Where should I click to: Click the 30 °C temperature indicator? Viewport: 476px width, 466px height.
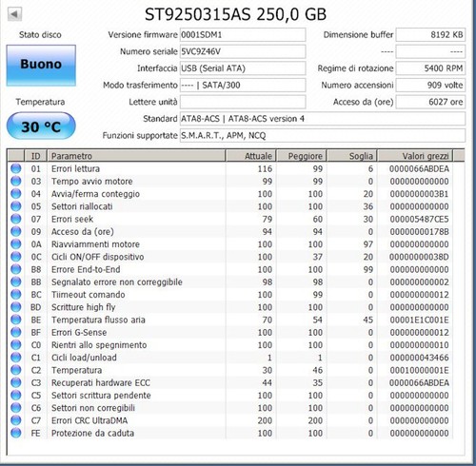click(41, 126)
